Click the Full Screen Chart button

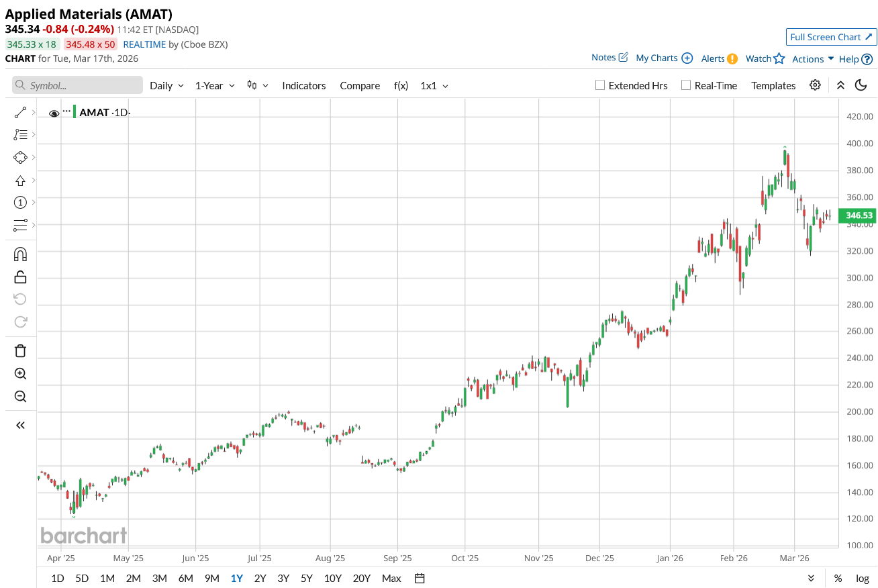831,37
